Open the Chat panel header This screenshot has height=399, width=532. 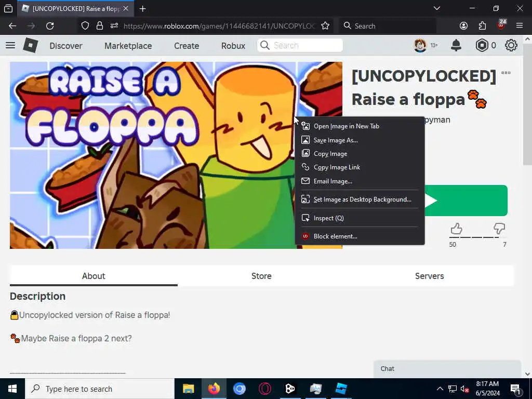pos(447,369)
